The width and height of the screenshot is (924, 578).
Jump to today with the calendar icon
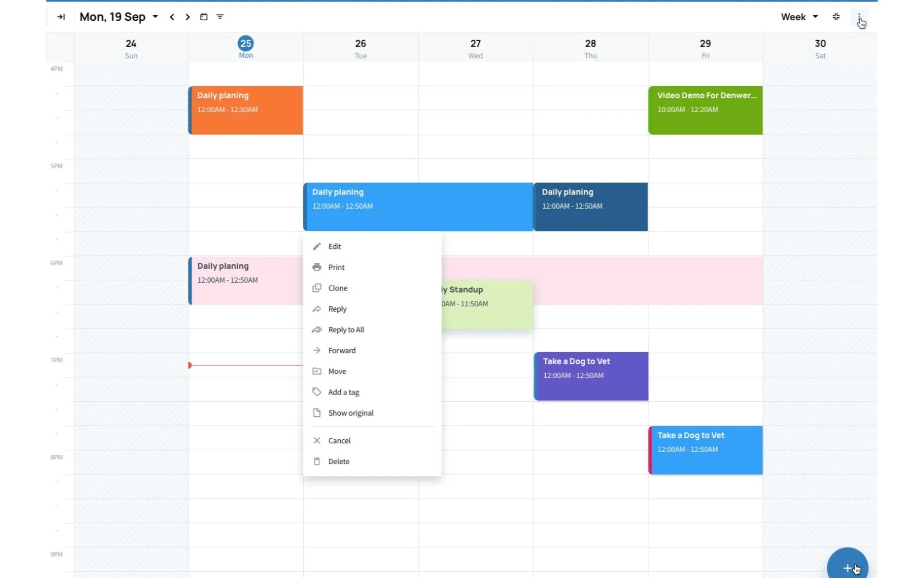point(204,17)
